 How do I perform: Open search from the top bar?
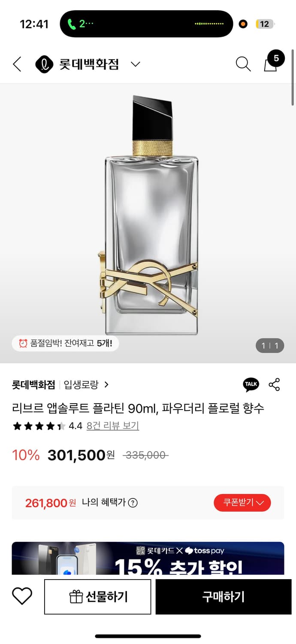(x=243, y=64)
